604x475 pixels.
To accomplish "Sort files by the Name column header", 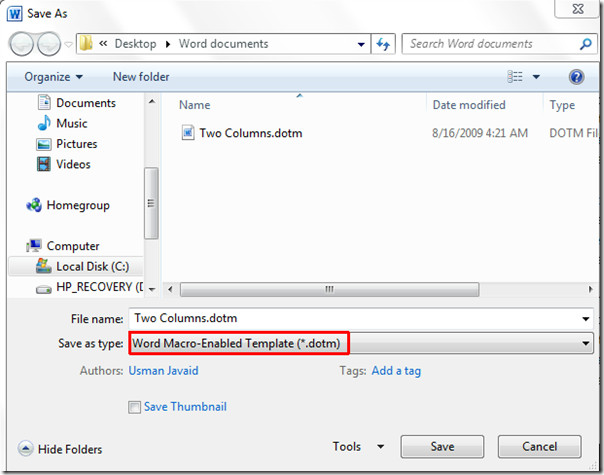I will [195, 105].
